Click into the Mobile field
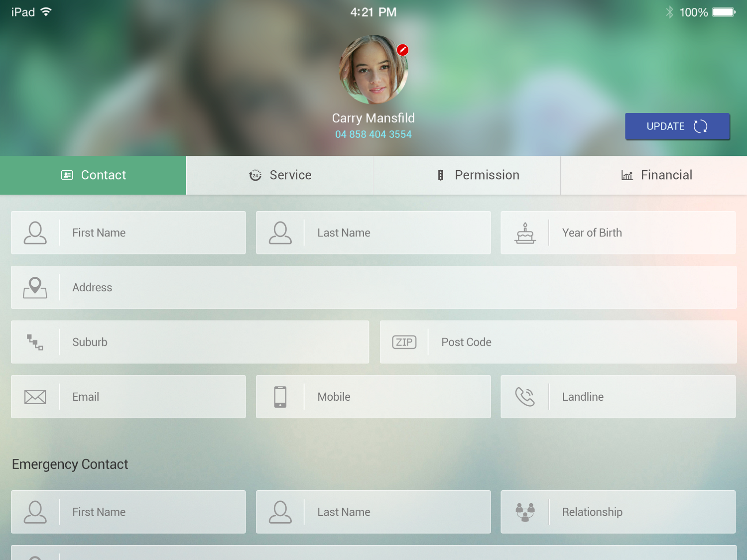This screenshot has height=560, width=747. pyautogui.click(x=373, y=397)
